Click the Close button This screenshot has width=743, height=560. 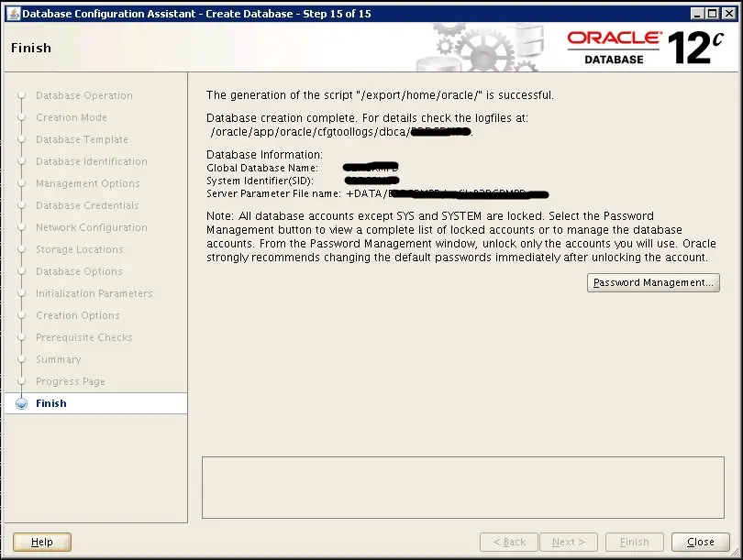pos(701,542)
